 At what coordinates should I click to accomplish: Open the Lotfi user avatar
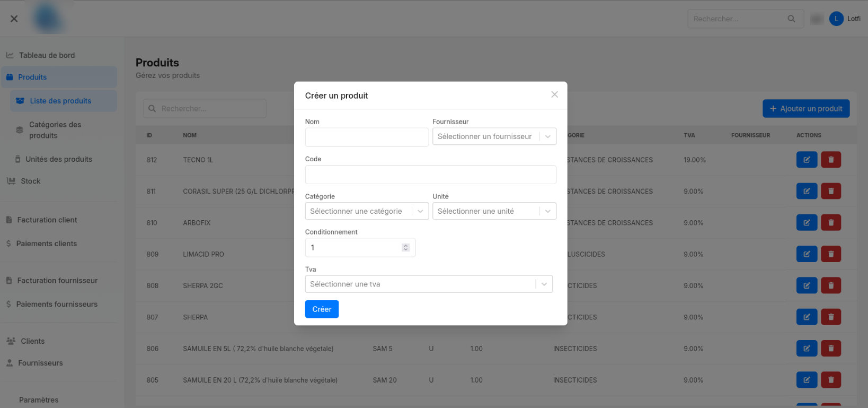point(836,19)
